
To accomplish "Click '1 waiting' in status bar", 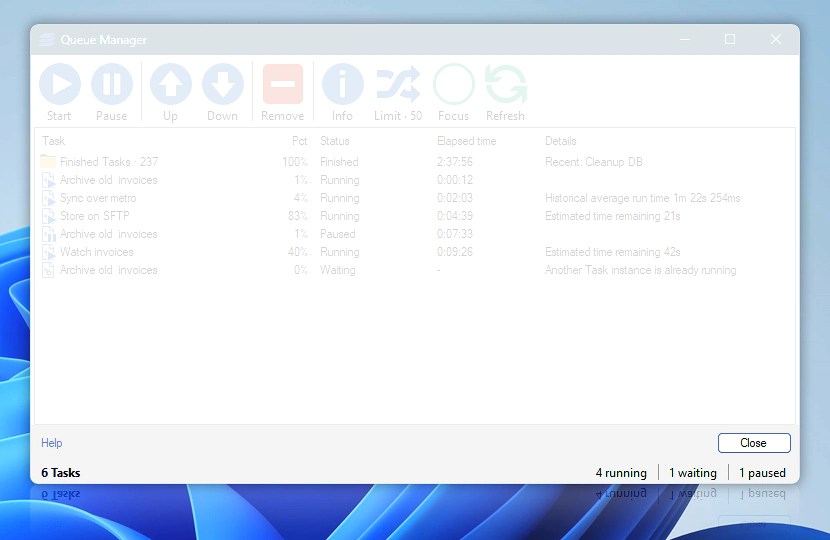I will click(693, 473).
